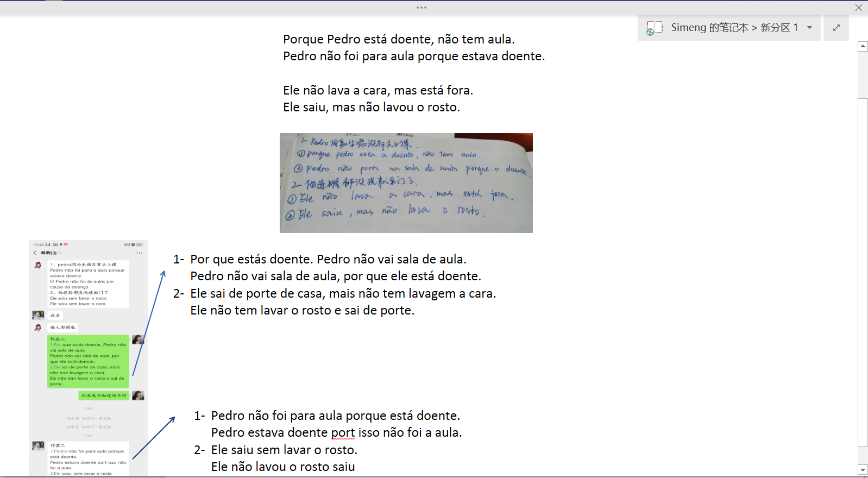The height and width of the screenshot is (478, 868).
Task: Click line 'Ele não tem lavar o rosto e sai de porte.'
Action: point(303,310)
